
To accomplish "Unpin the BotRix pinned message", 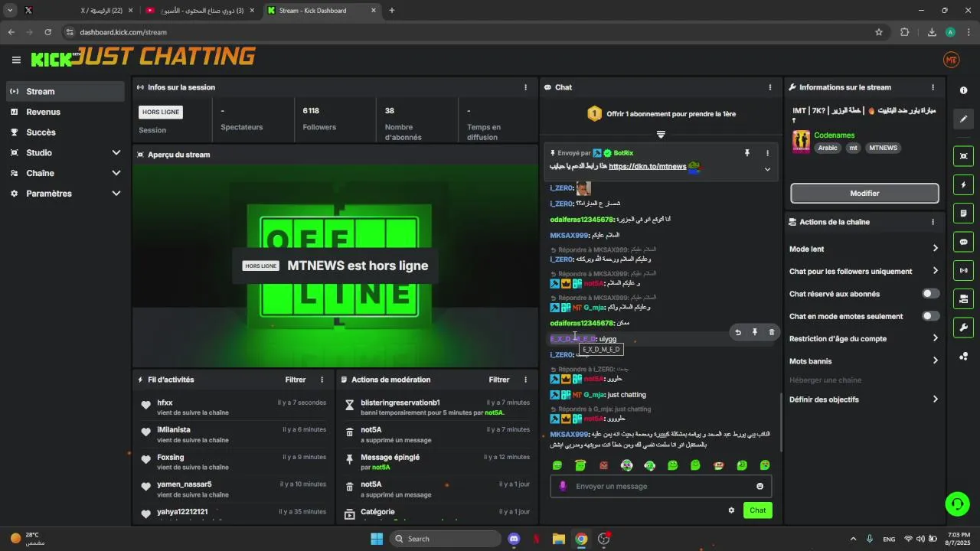I will click(747, 153).
